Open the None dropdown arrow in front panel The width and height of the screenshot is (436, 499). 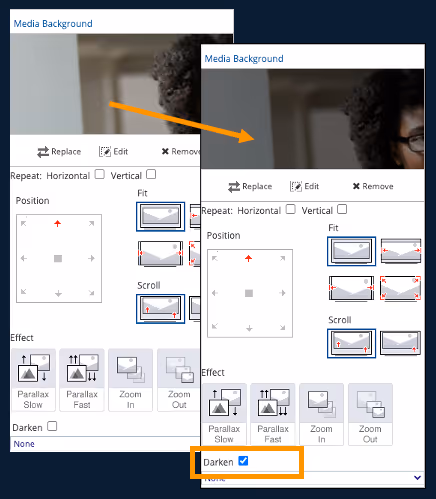click(x=417, y=478)
